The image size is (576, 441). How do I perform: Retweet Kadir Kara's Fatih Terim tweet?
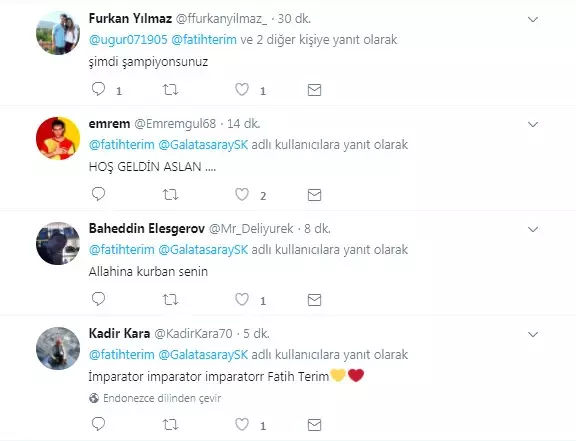170,425
